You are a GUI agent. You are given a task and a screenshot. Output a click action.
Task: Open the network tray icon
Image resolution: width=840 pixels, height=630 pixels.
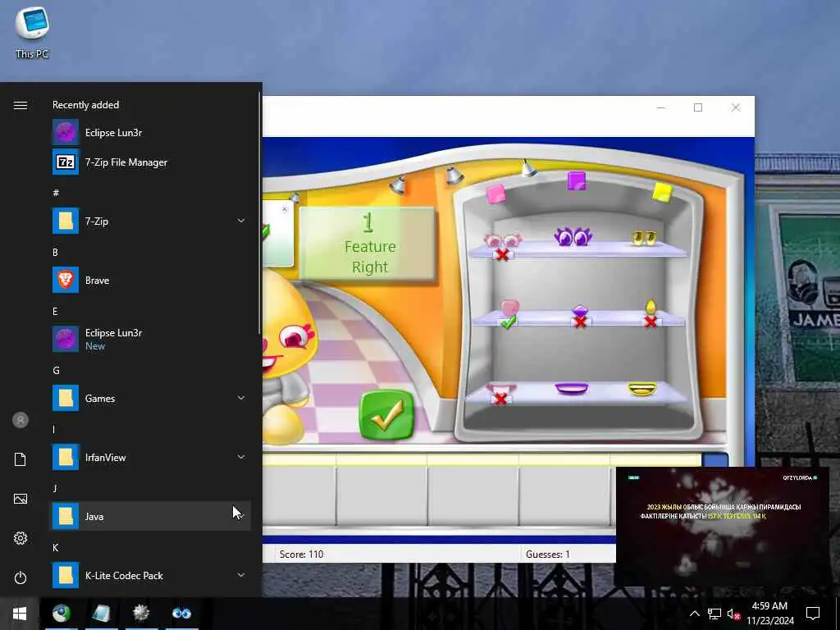tap(714, 614)
